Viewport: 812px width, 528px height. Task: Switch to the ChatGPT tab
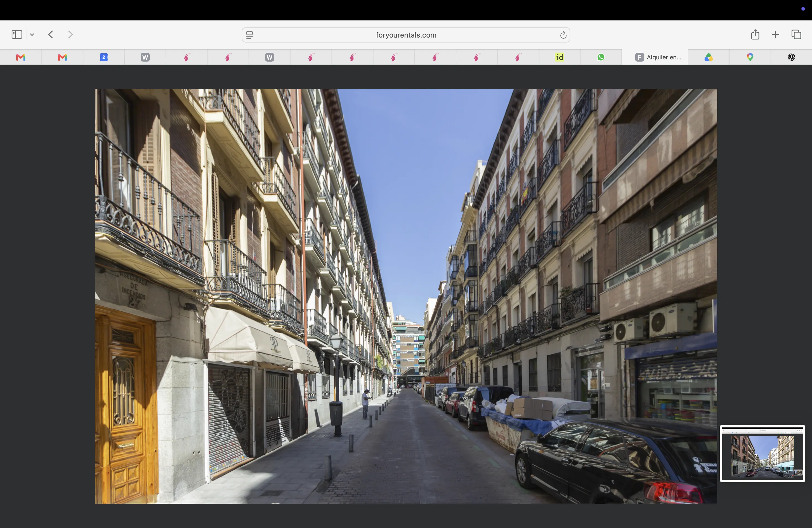coord(792,57)
